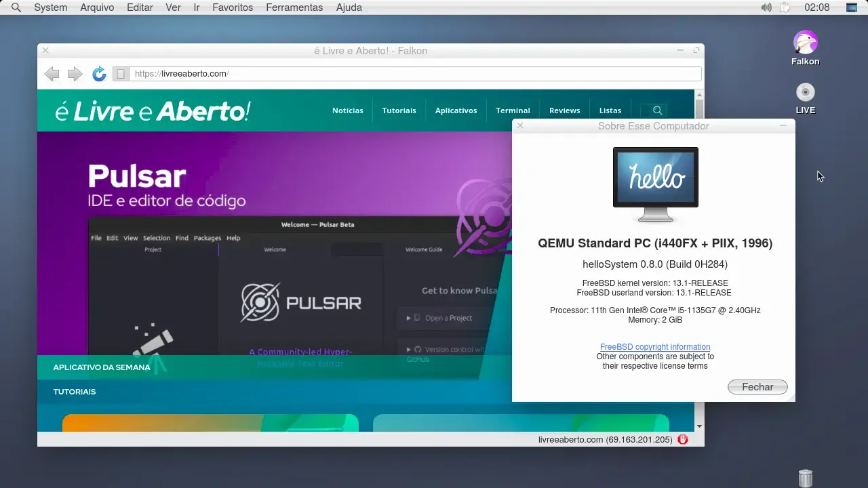Screen dimensions: 868x488
Task: Click the hello monitor image in the About dialog
Action: coord(655,184)
